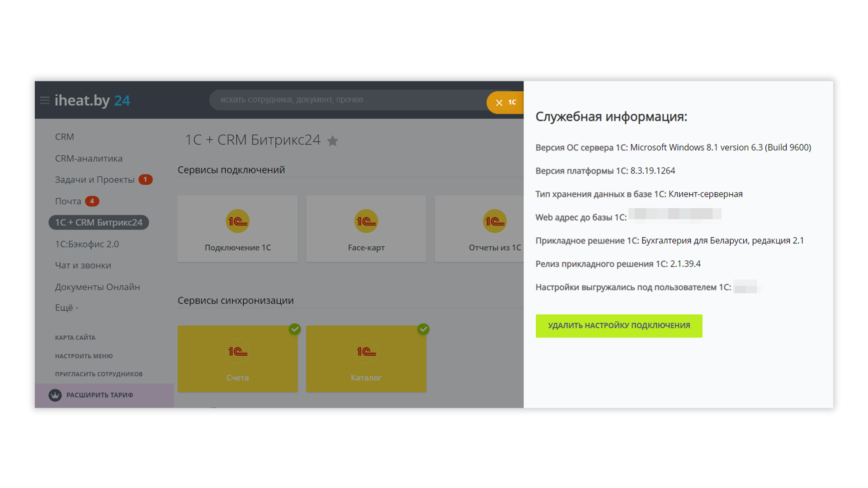868x488 pixels.
Task: Go to Почта in the sidebar
Action: click(68, 202)
